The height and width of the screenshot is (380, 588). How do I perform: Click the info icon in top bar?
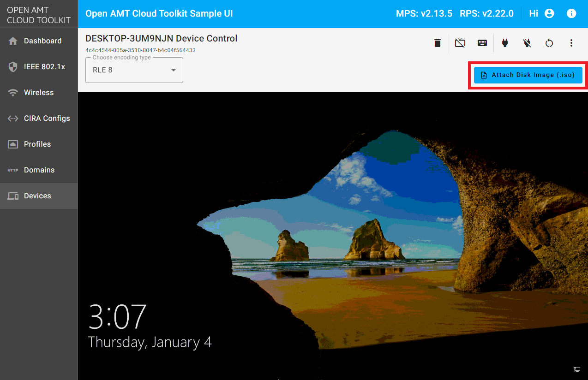tap(571, 13)
